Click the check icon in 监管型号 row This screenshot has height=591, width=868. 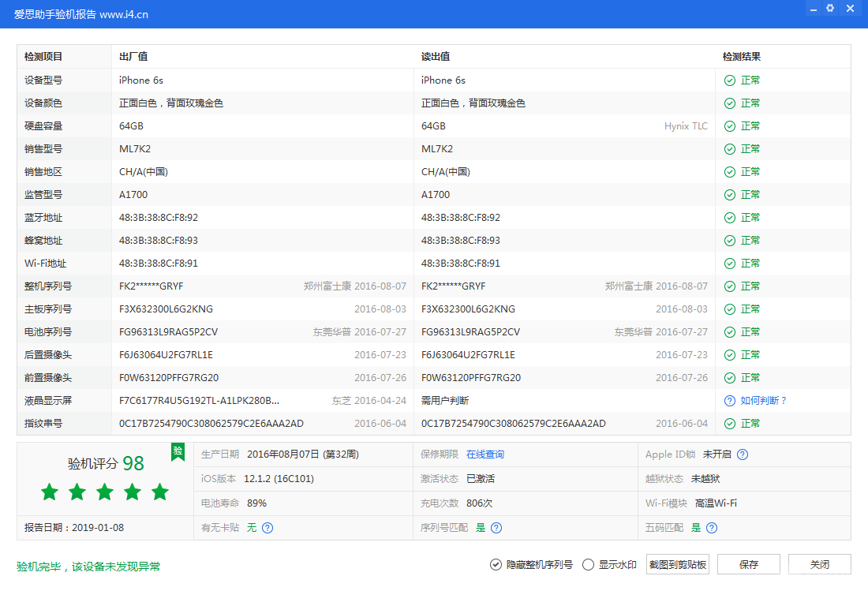click(730, 195)
